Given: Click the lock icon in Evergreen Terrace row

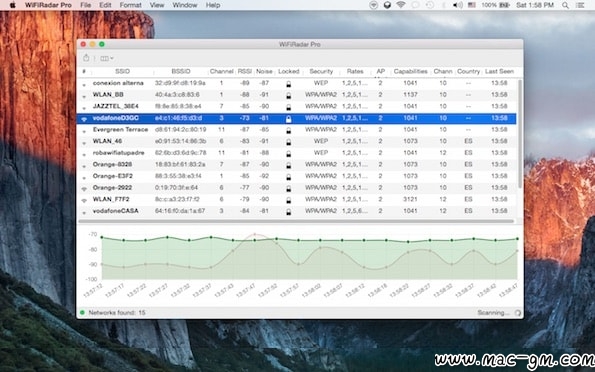Looking at the screenshot, I should (288, 131).
